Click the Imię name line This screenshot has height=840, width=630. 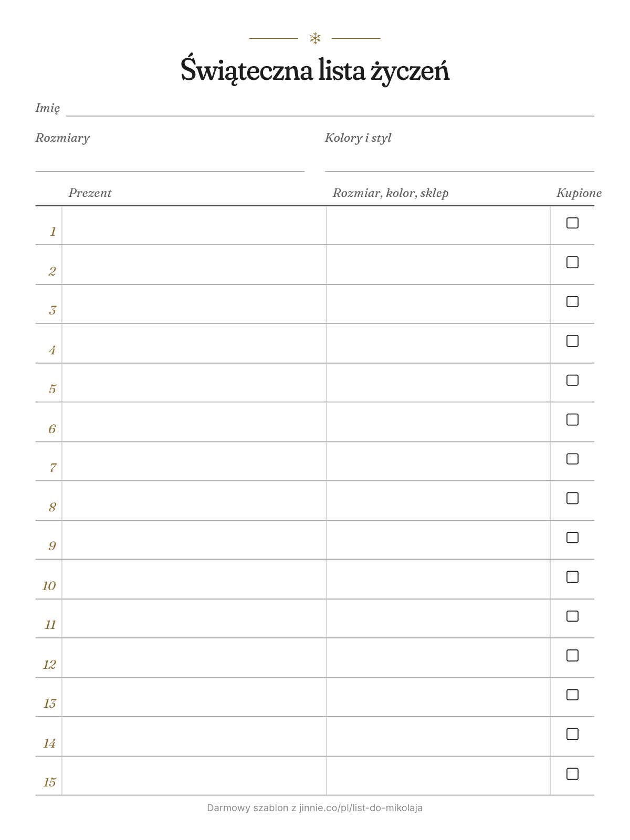tap(330, 109)
